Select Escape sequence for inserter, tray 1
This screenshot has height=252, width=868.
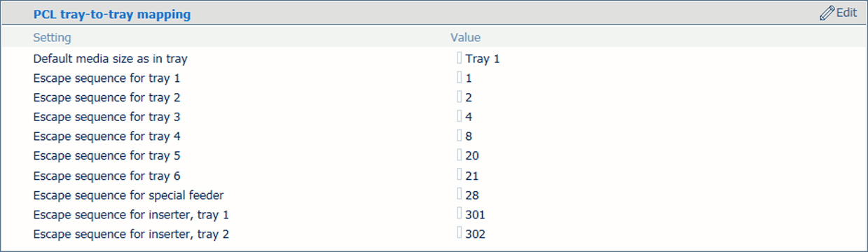(x=132, y=215)
